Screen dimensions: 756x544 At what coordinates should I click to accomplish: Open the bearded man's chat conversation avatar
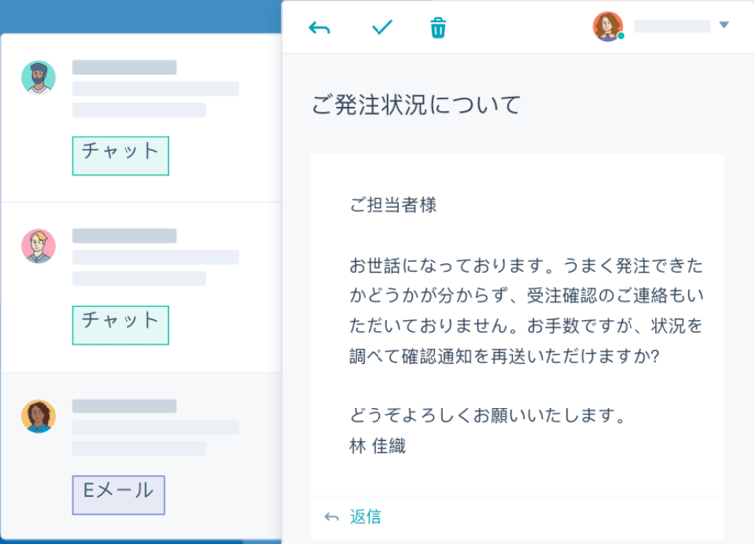(39, 77)
